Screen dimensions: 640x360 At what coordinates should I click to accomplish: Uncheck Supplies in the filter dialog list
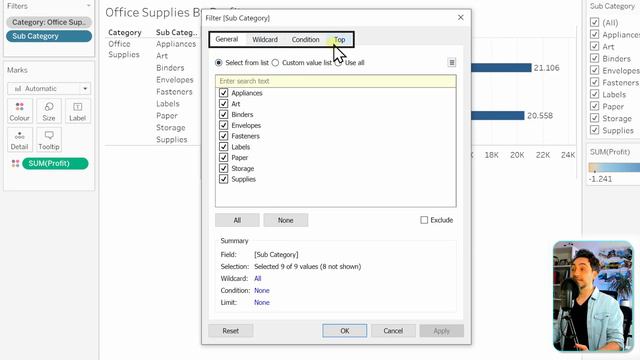click(x=223, y=179)
